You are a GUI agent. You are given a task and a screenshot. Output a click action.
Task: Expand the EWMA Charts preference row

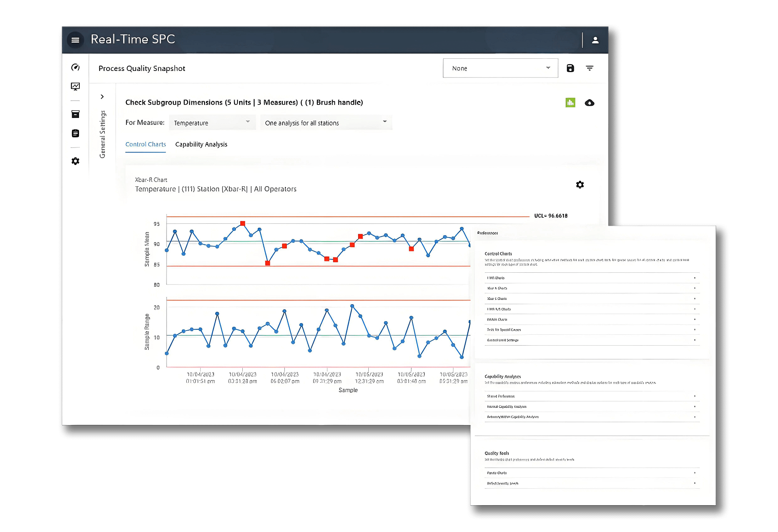pos(592,319)
